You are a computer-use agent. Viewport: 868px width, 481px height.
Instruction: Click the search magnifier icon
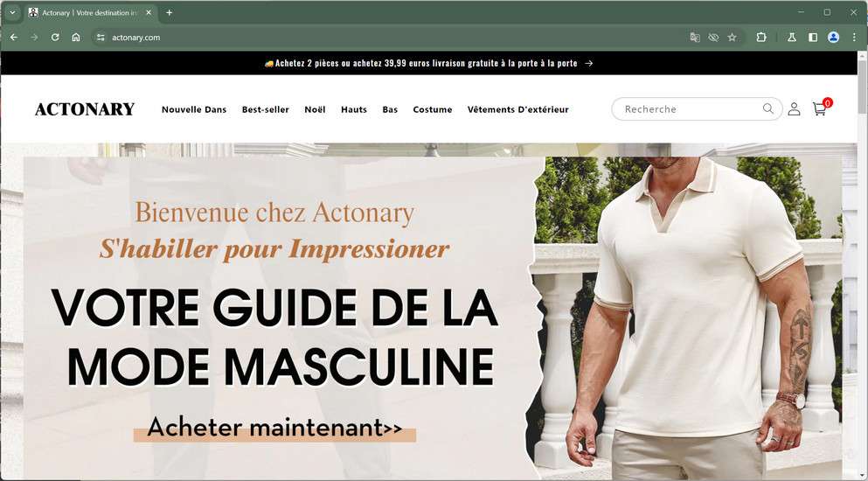pos(767,108)
